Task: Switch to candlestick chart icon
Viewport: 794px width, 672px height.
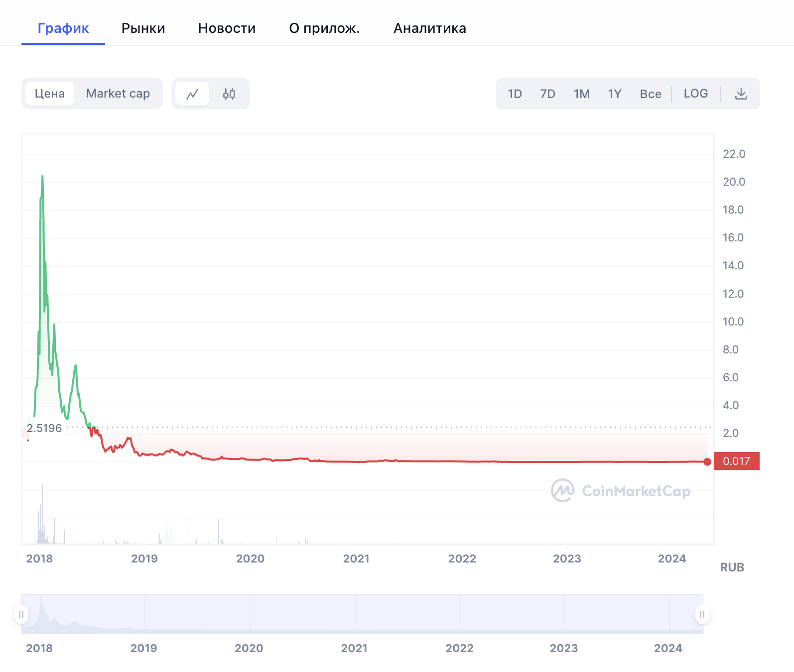Action: [x=229, y=94]
